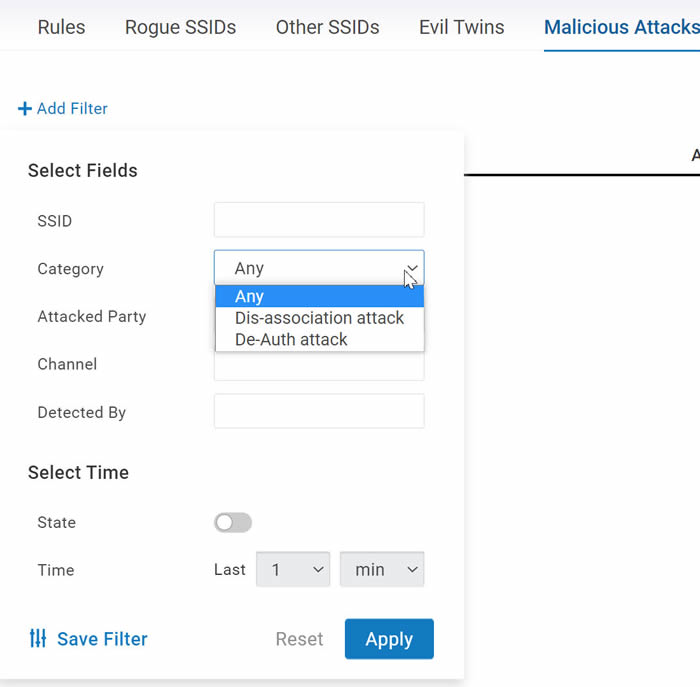The height and width of the screenshot is (687, 700).
Task: Click the plus icon beside Add Filter
Action: point(25,108)
